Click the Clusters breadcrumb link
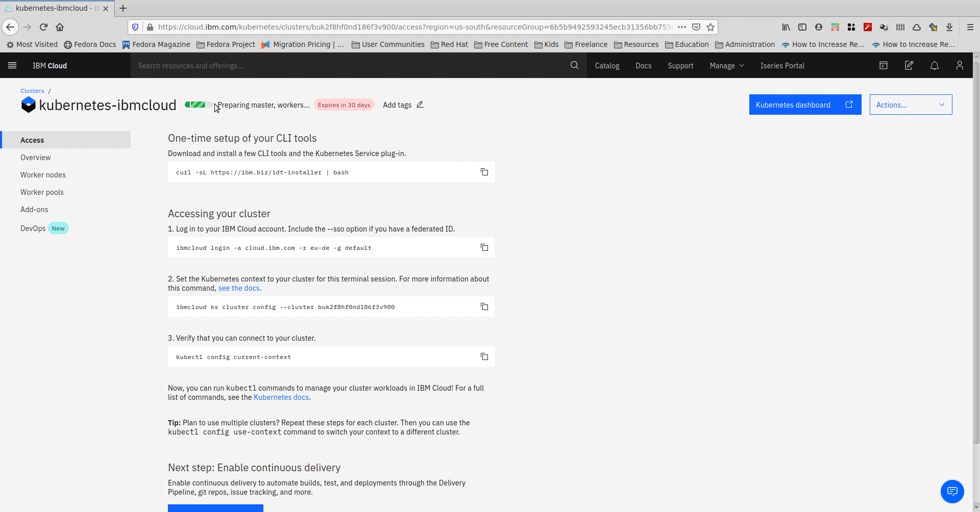The height and width of the screenshot is (512, 980). (x=32, y=91)
